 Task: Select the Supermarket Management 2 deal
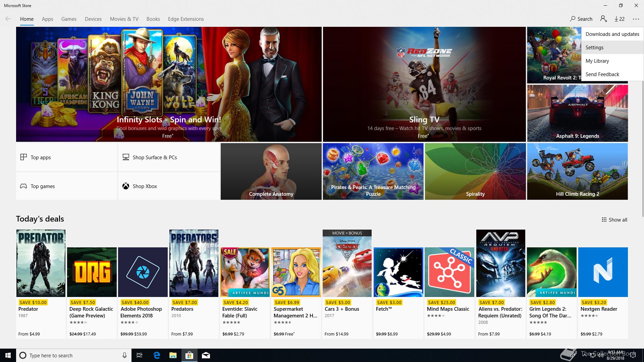tap(296, 293)
